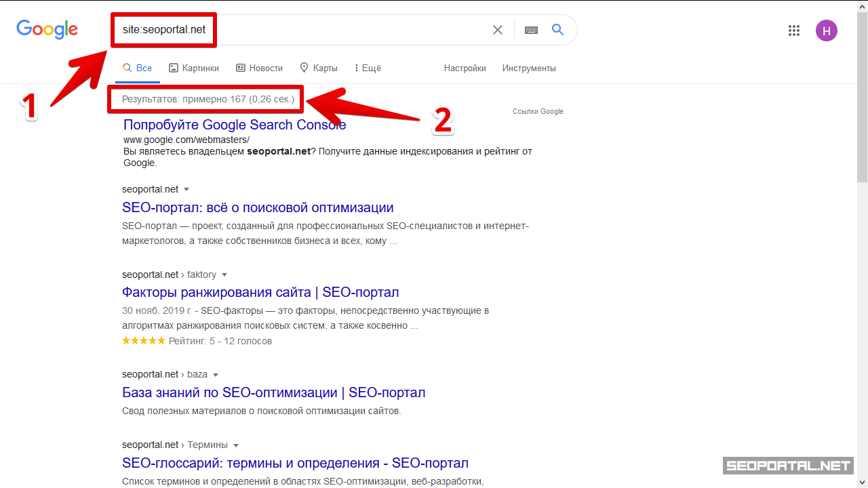Expand arrow beside seoportal.net › Термины
868x488 pixels.
click(x=236, y=445)
